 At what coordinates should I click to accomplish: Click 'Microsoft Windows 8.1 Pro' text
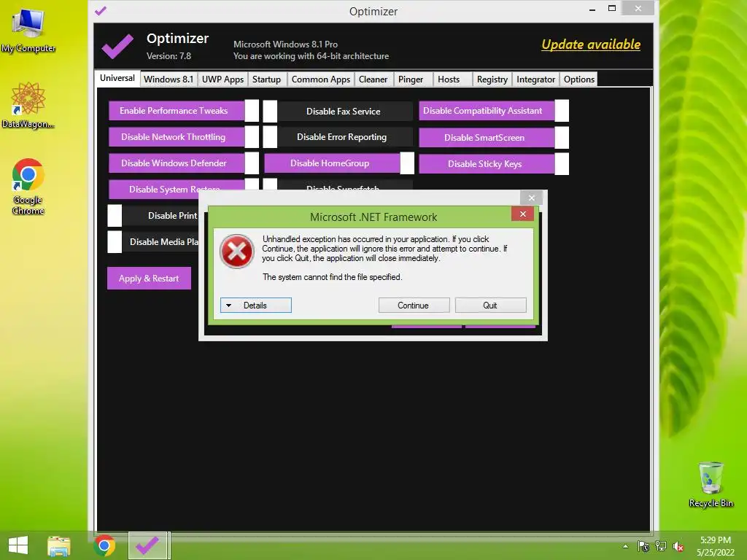click(285, 44)
